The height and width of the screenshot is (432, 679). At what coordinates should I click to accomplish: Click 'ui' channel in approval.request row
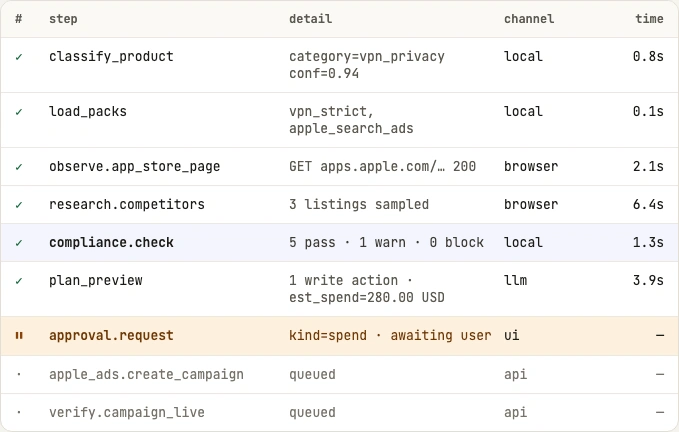[511, 335]
